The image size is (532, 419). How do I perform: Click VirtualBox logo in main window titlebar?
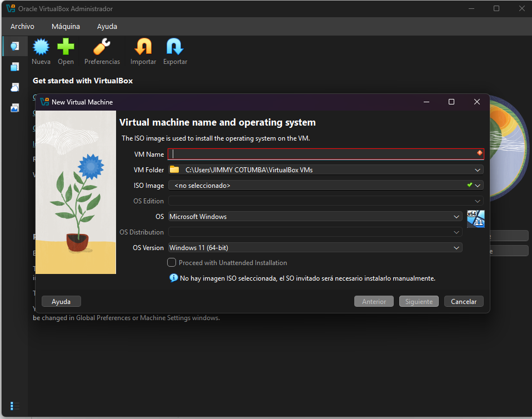pos(11,8)
